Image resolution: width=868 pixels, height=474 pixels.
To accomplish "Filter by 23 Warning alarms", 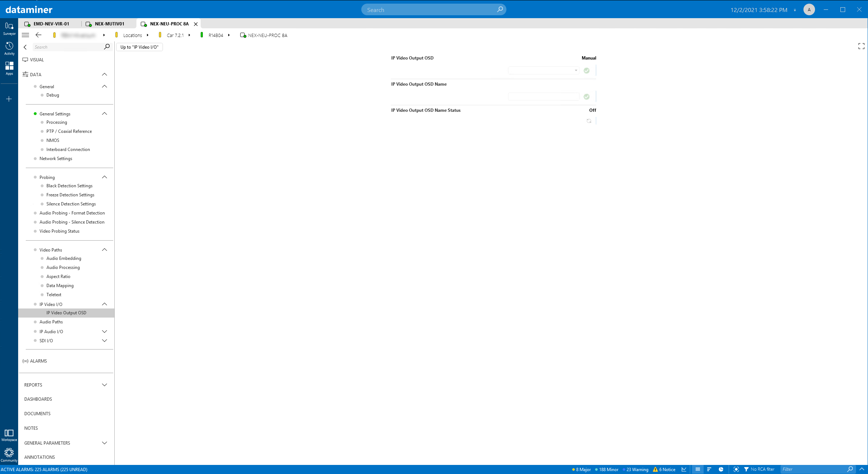I will [x=635, y=469].
